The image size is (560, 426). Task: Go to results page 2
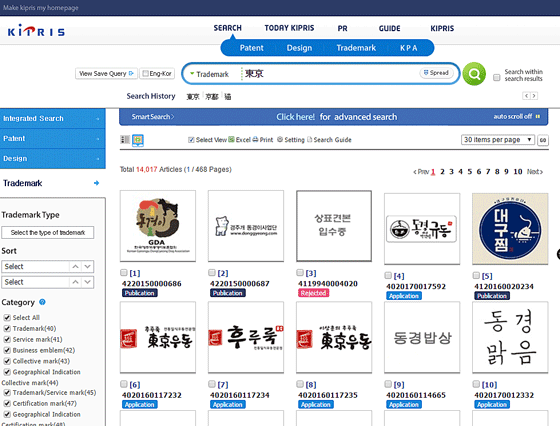(x=442, y=172)
